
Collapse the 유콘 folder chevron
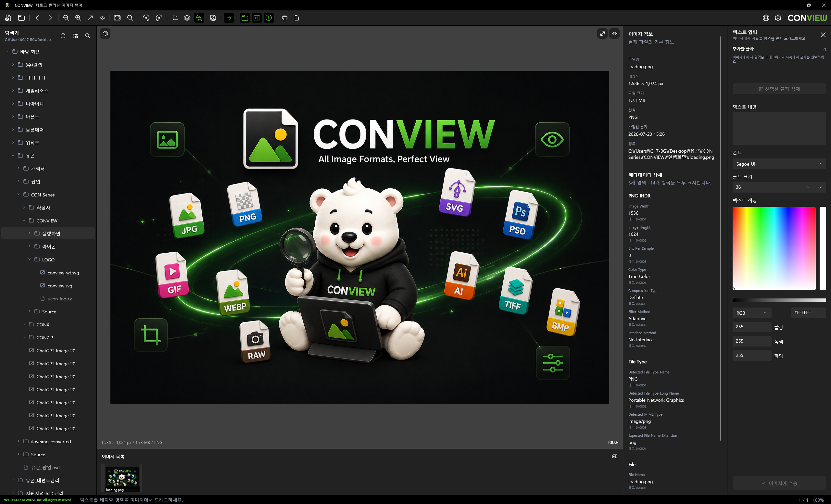[x=13, y=156]
